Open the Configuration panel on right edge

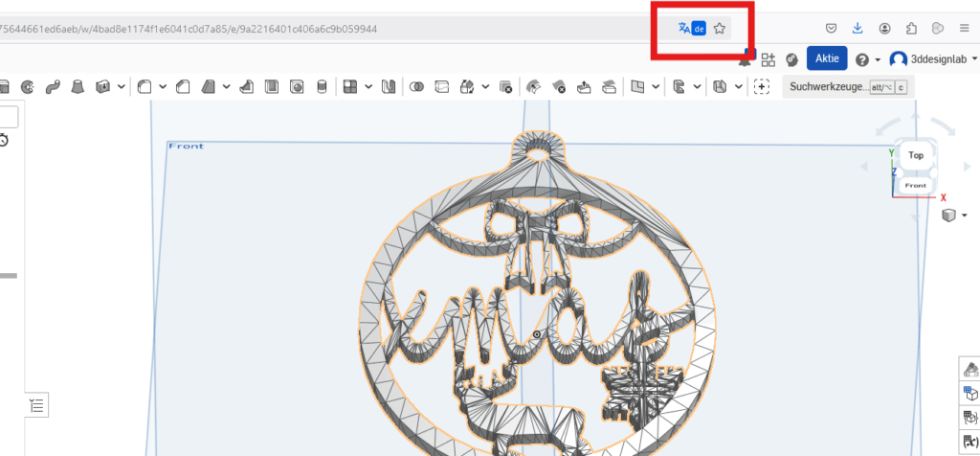pyautogui.click(x=970, y=394)
